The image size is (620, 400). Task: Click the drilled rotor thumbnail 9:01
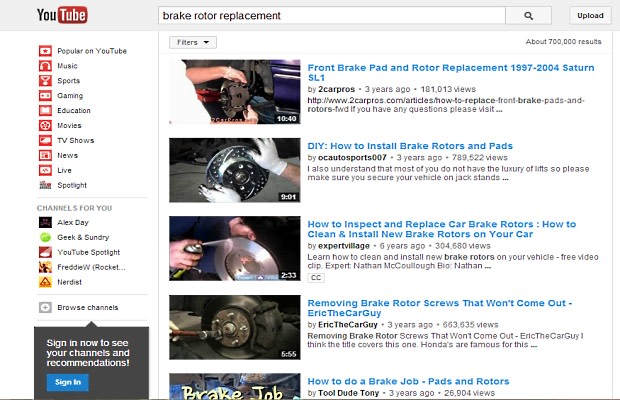235,170
